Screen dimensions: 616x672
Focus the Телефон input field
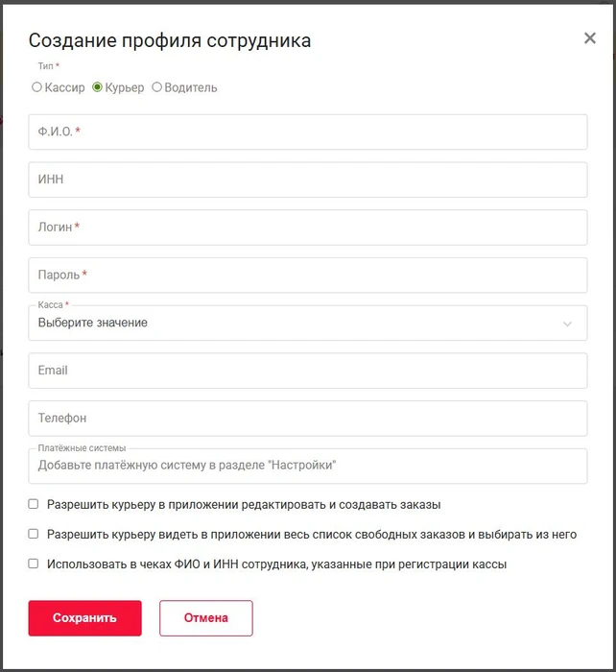tap(307, 419)
